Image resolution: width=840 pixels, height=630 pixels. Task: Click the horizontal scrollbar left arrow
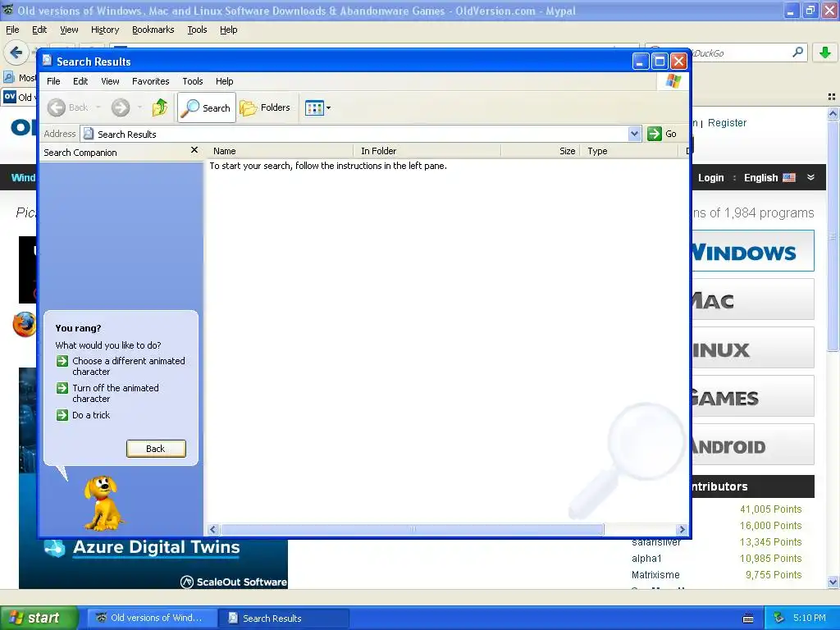click(213, 529)
